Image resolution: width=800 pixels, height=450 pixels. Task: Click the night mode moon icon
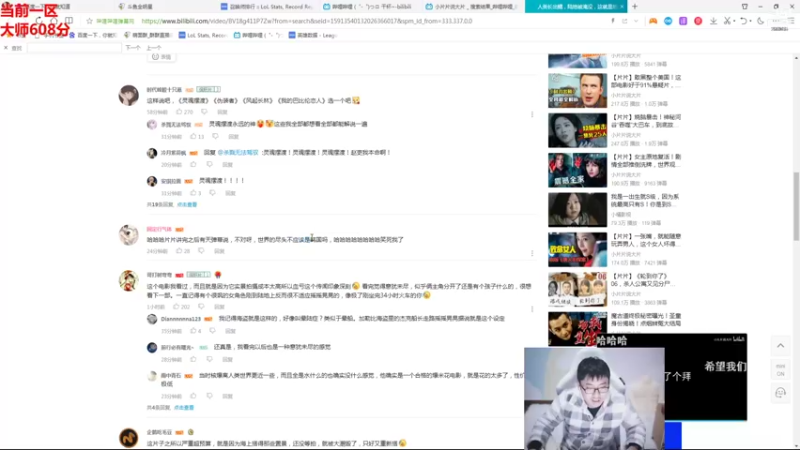pyautogui.click(x=760, y=21)
